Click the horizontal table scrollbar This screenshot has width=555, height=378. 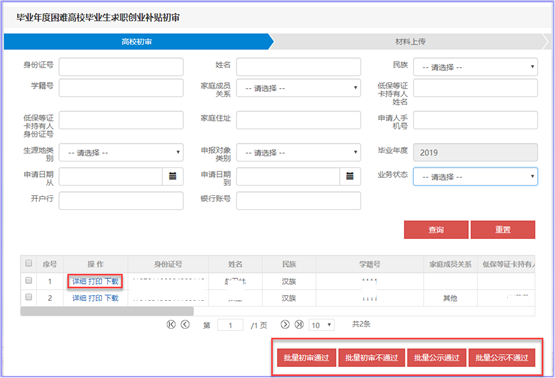pyautogui.click(x=107, y=311)
